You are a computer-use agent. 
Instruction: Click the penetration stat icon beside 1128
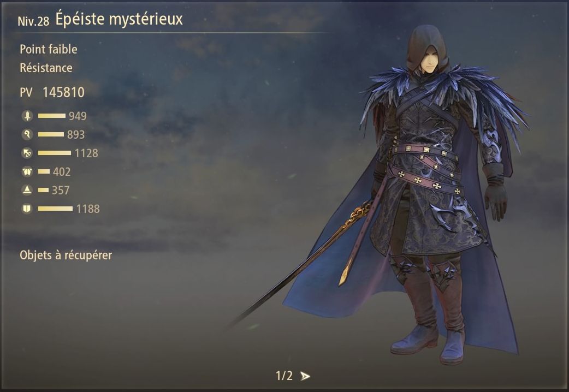click(x=27, y=153)
